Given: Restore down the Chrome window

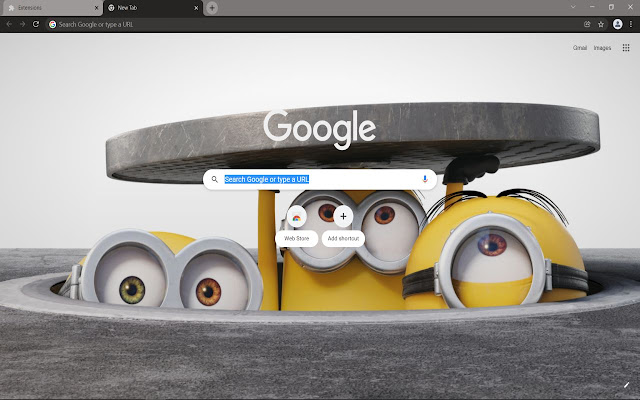Looking at the screenshot, I should [611, 7].
